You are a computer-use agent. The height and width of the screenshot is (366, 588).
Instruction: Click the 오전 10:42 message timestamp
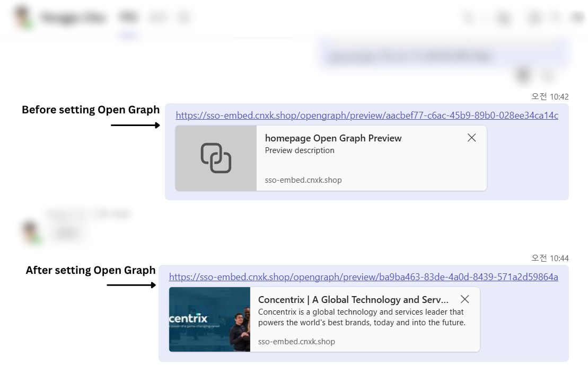[550, 96]
